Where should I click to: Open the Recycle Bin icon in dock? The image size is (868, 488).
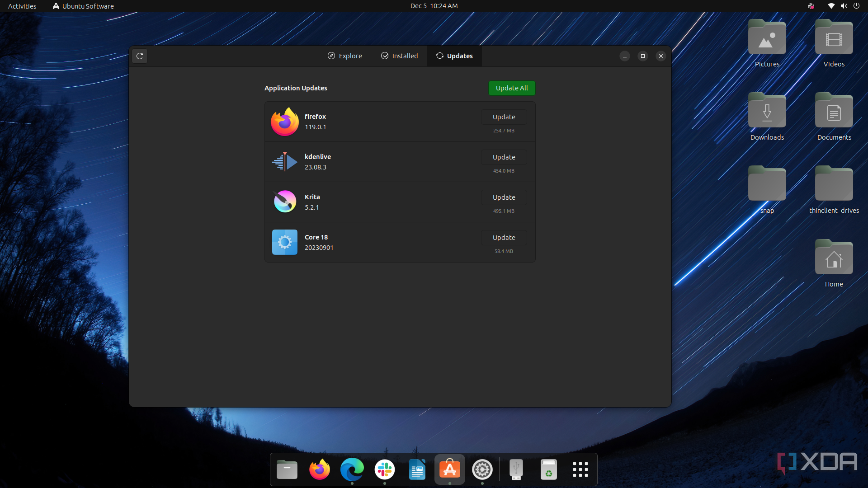point(547,469)
